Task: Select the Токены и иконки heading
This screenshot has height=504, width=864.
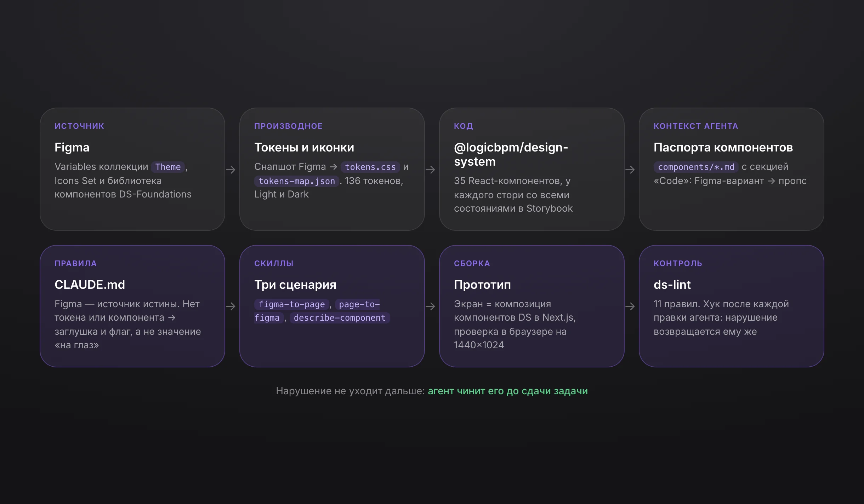Action: [304, 147]
